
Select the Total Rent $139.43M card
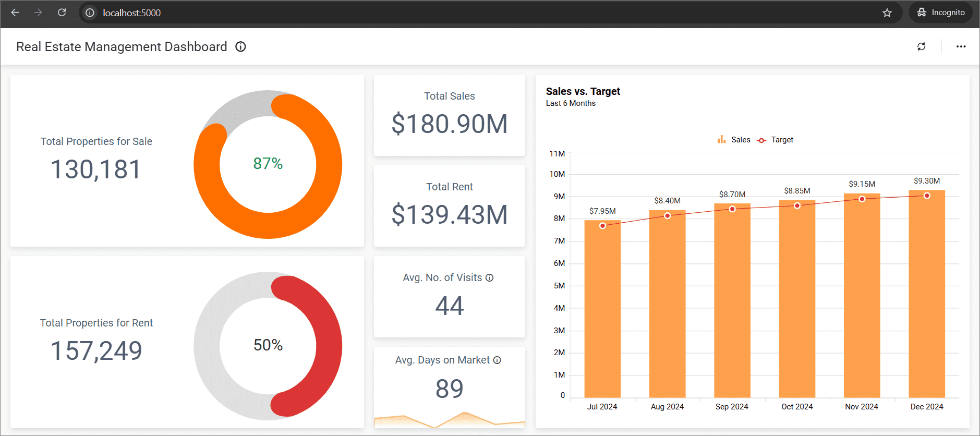click(x=449, y=206)
